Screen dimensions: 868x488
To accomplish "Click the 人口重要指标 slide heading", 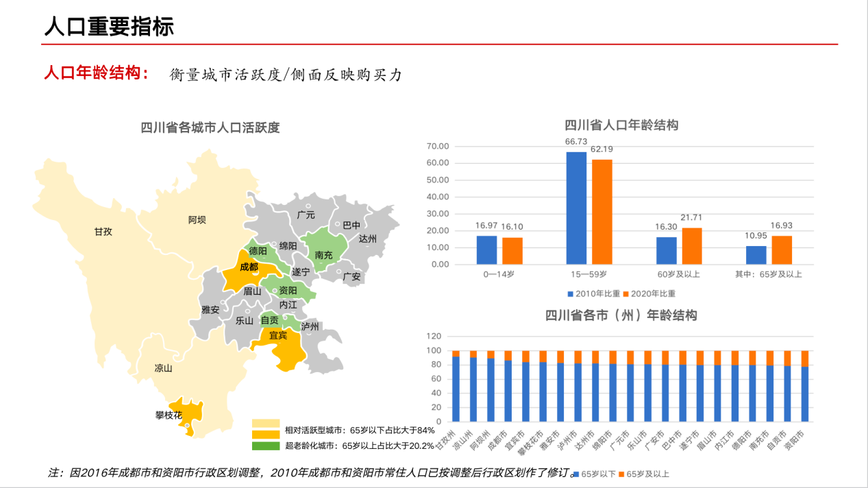I will click(109, 26).
